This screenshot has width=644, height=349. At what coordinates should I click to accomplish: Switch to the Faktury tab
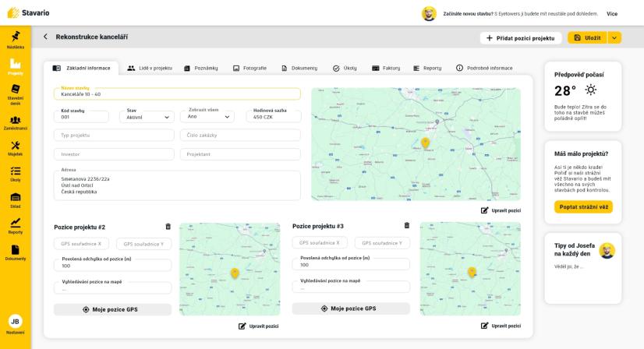tap(386, 68)
